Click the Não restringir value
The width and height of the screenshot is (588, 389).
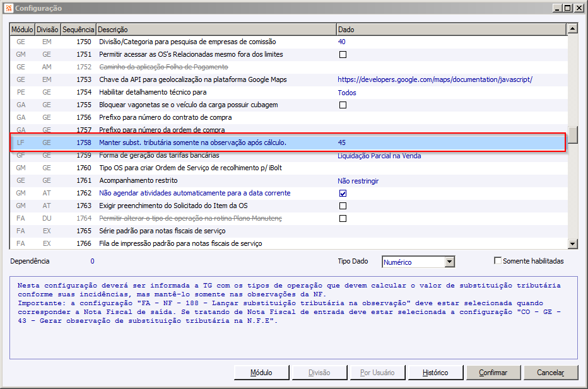358,181
